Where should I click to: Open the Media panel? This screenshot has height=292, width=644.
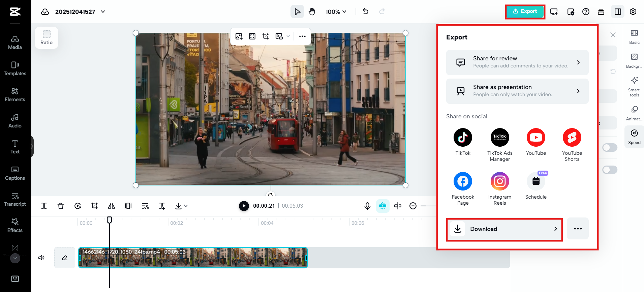15,42
